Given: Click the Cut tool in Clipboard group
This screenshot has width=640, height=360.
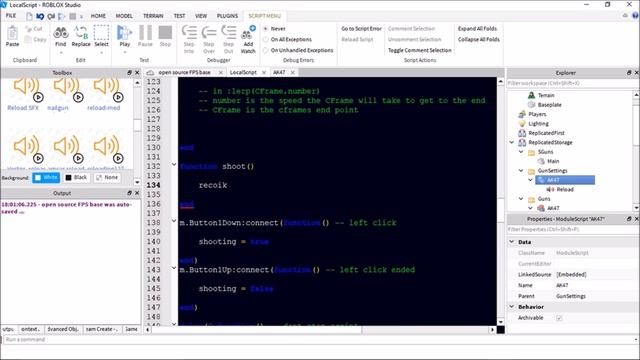Looking at the screenshot, I should click(x=33, y=29).
